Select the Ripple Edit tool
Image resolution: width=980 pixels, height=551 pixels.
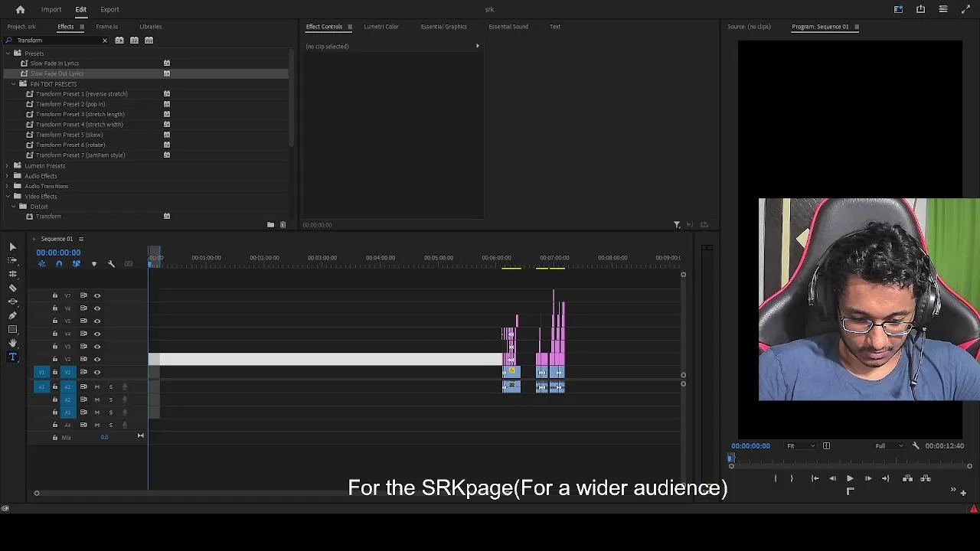12,274
